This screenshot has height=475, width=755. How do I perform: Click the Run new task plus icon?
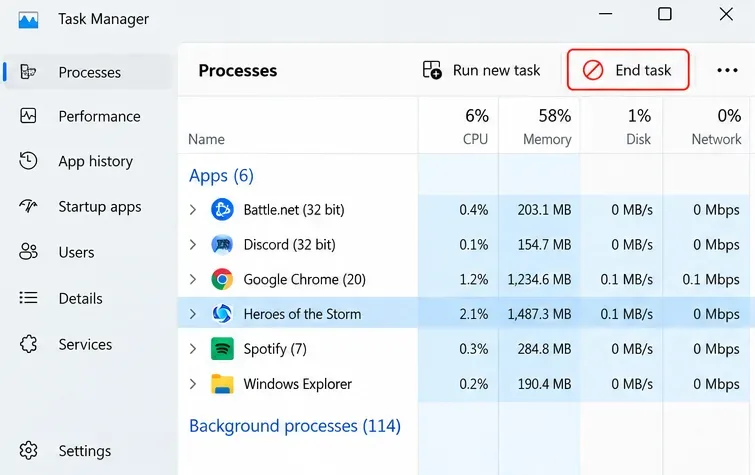(432, 70)
